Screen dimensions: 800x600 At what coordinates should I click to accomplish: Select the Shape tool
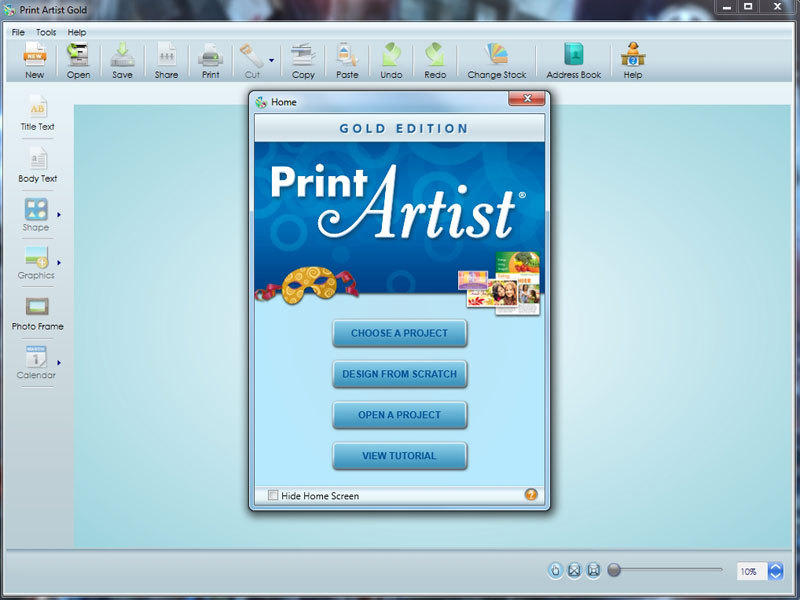[36, 215]
